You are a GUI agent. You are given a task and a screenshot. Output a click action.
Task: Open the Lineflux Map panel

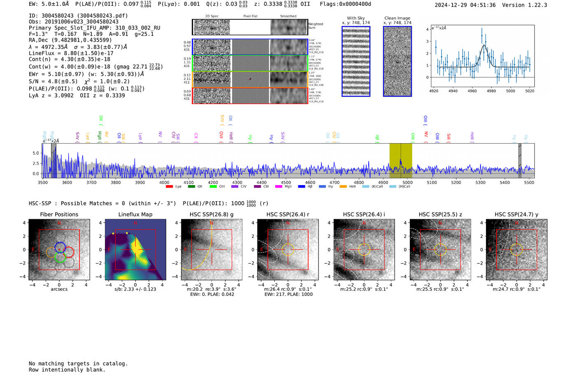pyautogui.click(x=135, y=250)
